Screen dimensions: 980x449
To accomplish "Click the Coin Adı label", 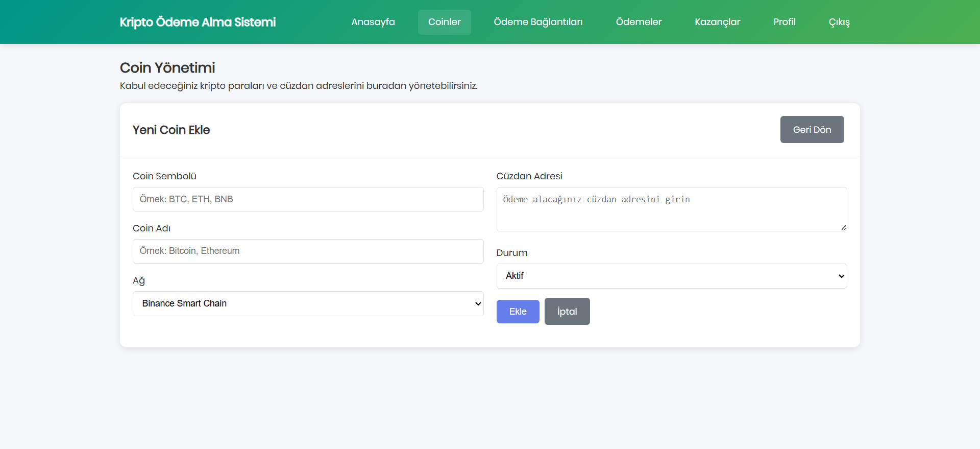I will click(x=152, y=228).
